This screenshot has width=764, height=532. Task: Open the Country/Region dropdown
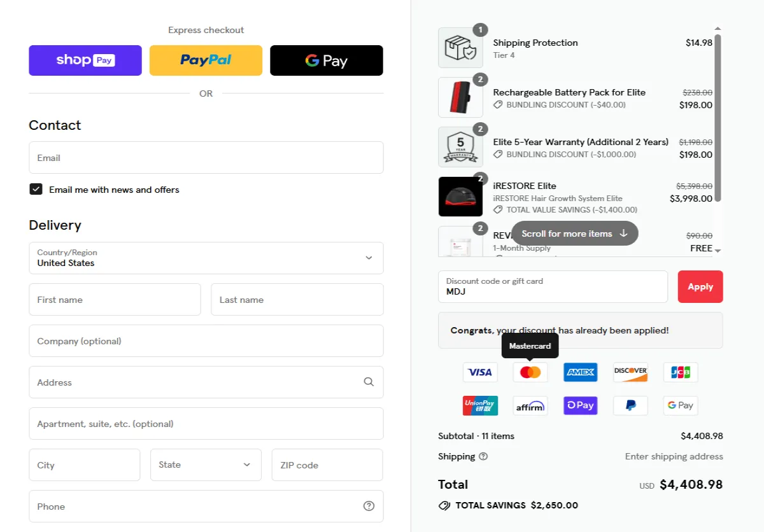click(206, 258)
